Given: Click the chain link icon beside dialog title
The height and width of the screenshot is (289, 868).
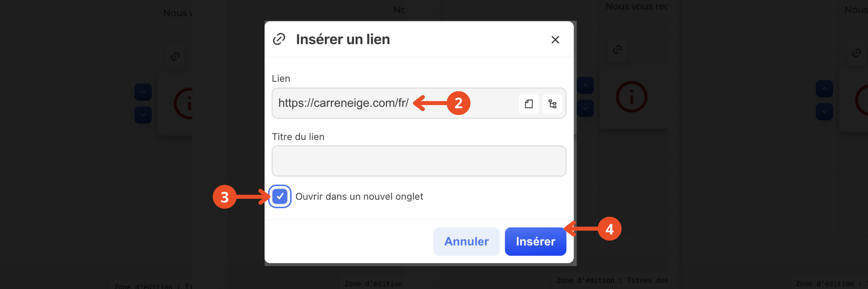Looking at the screenshot, I should point(279,39).
